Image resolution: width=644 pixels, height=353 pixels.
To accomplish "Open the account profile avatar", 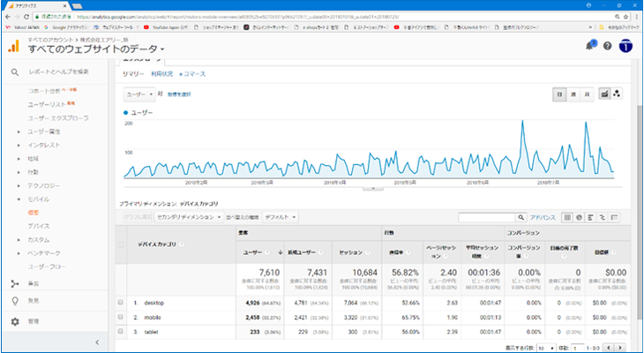I will (625, 46).
